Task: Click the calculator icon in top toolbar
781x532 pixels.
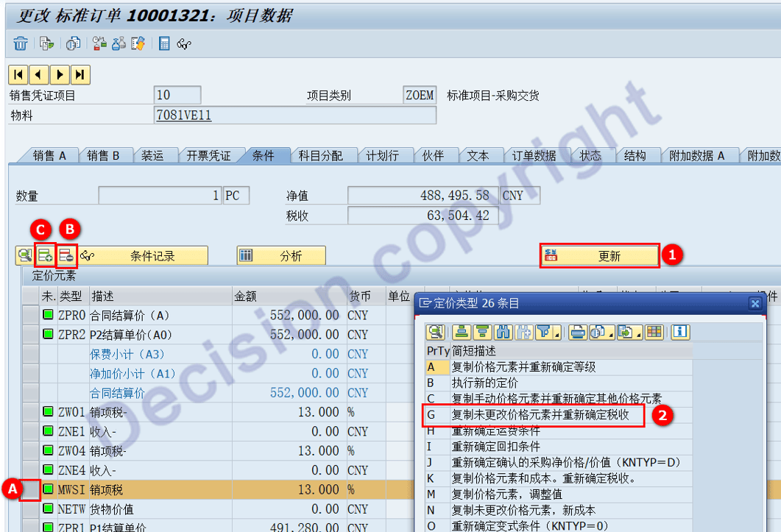Action: 164,44
